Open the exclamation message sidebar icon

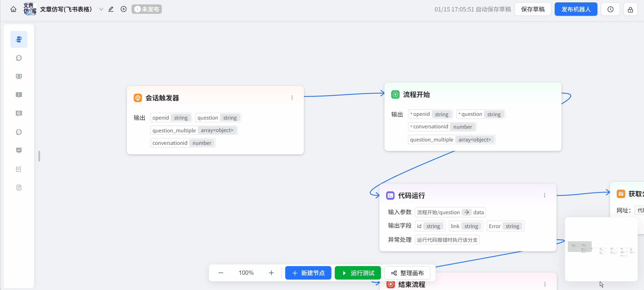pos(19,95)
